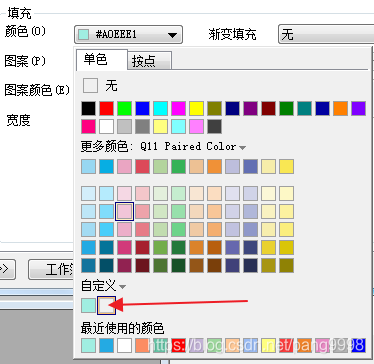
Task: Switch to the 按点 tab
Action: pyautogui.click(x=149, y=61)
